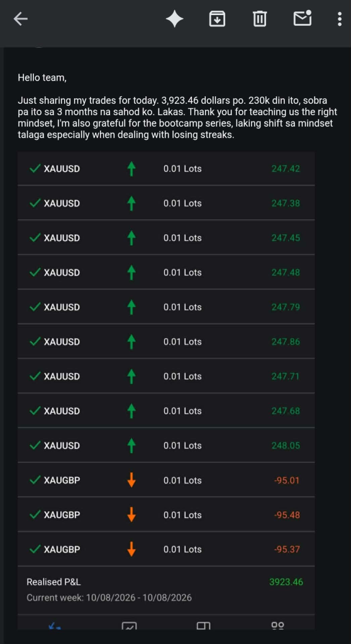
Task: Tap the orange down arrow on -95.01 trade
Action: (131, 480)
